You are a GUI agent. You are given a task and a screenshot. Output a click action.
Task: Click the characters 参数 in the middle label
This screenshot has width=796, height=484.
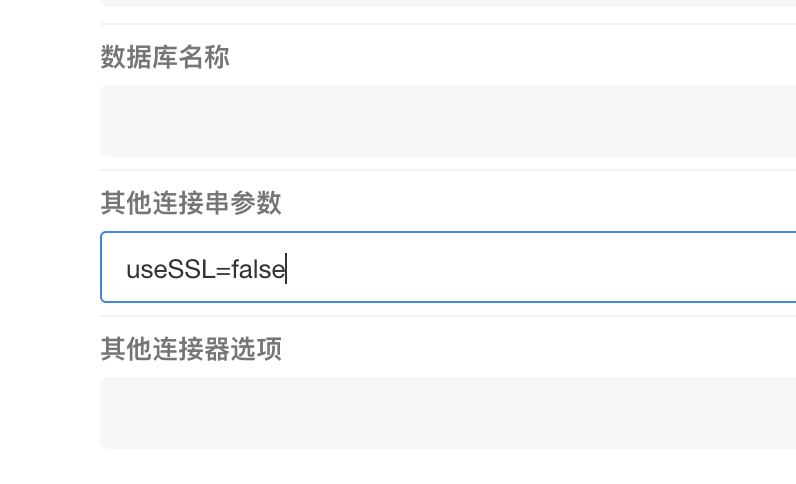pos(256,203)
